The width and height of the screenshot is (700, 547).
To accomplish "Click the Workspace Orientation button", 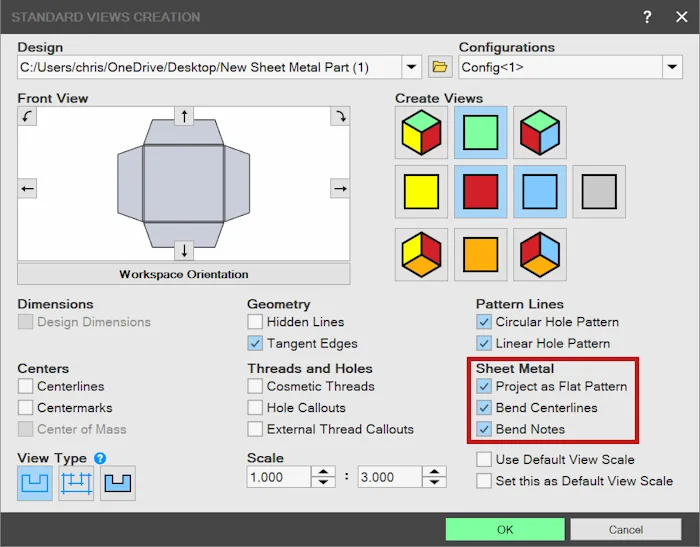I will pos(184,274).
